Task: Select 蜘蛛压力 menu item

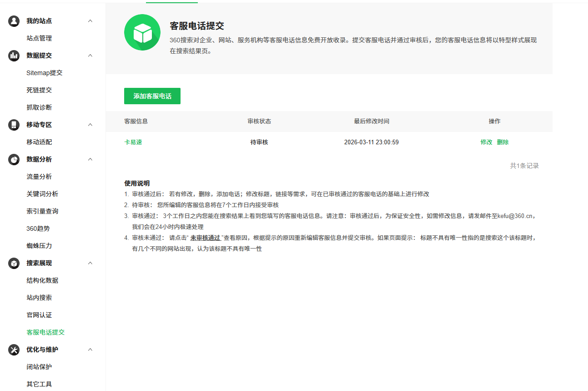Action: [39, 246]
